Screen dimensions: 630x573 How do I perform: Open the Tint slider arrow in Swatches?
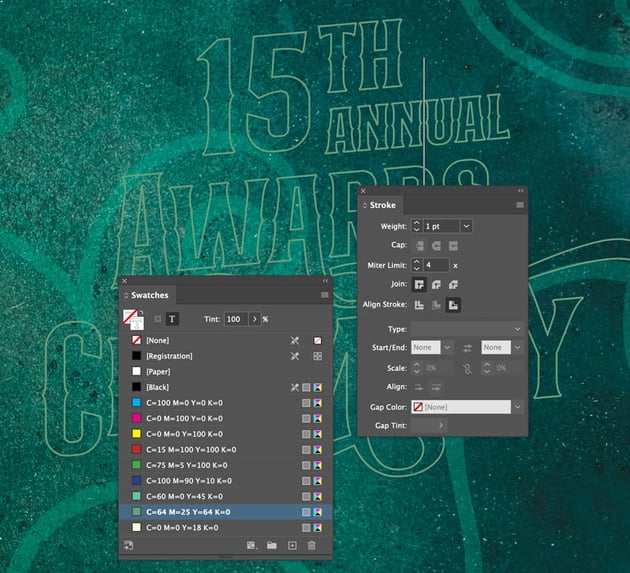pyautogui.click(x=254, y=319)
